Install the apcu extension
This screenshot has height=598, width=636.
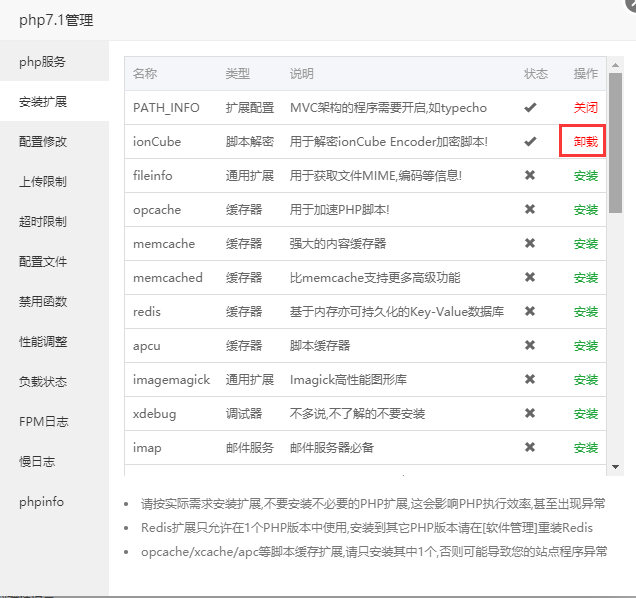(585, 346)
